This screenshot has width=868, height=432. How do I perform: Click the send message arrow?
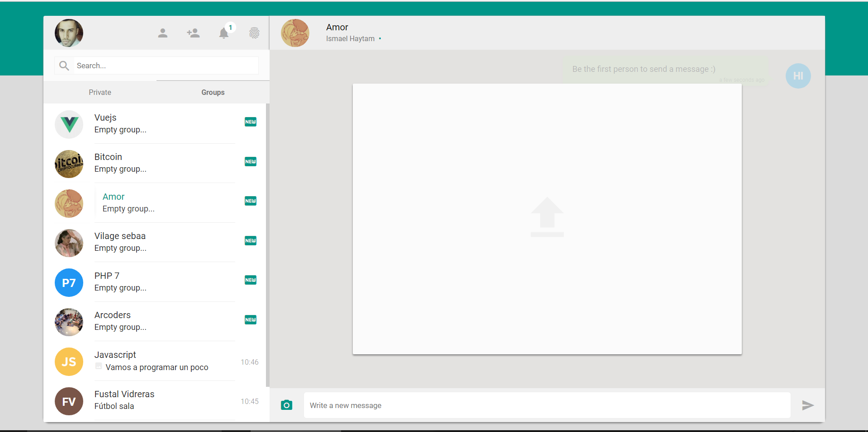pyautogui.click(x=808, y=405)
